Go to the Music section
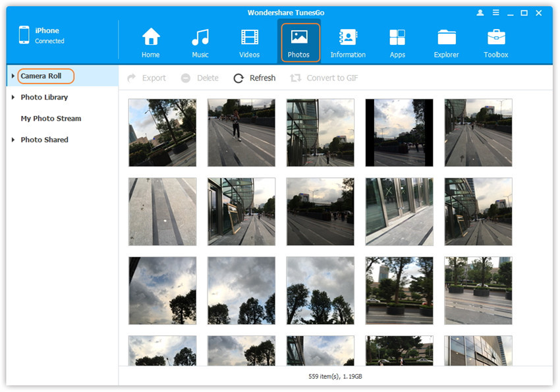560x392 pixels. coord(200,38)
